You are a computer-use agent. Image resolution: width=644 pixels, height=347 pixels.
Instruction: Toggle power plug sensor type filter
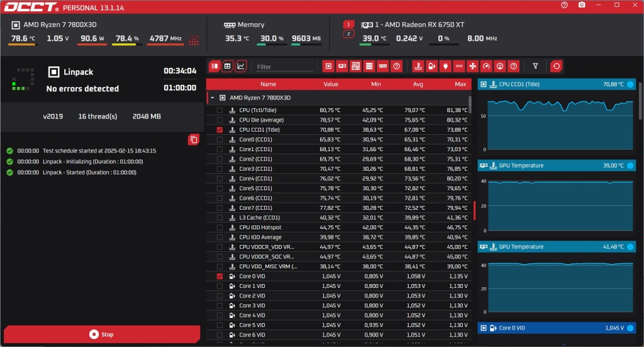pyautogui.click(x=445, y=66)
